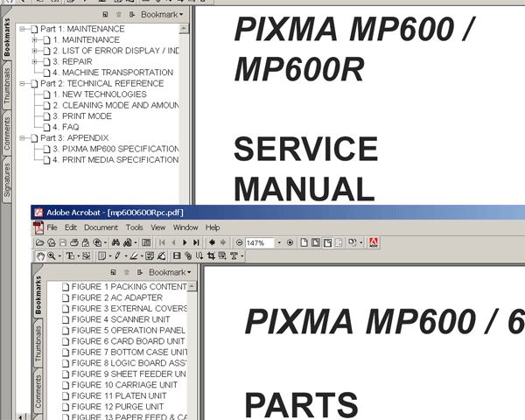Click the Open file folder icon
The width and height of the screenshot is (525, 420).
[x=40, y=242]
